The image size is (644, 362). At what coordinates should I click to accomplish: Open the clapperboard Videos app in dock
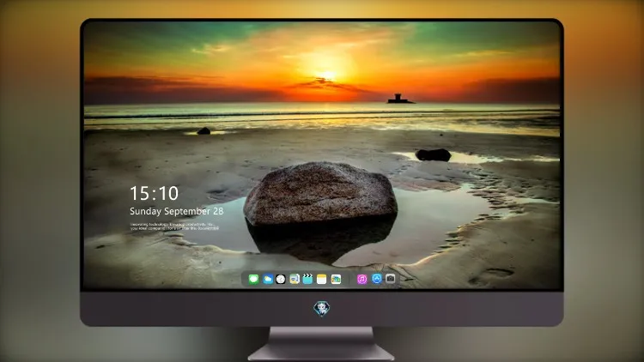(x=307, y=280)
